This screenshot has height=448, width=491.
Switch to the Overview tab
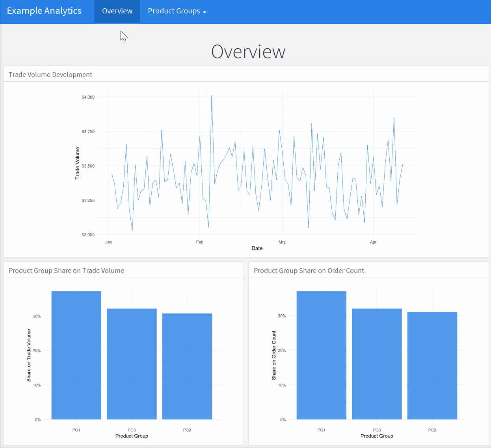coord(117,11)
